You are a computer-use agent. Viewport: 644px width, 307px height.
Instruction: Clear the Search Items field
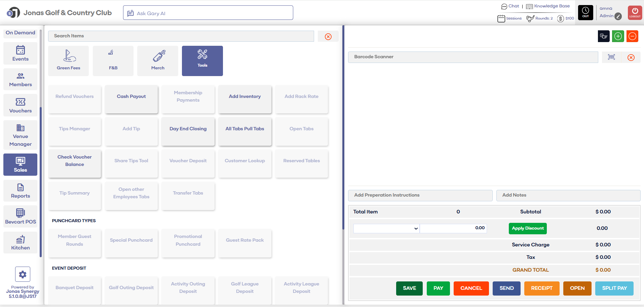coord(328,36)
